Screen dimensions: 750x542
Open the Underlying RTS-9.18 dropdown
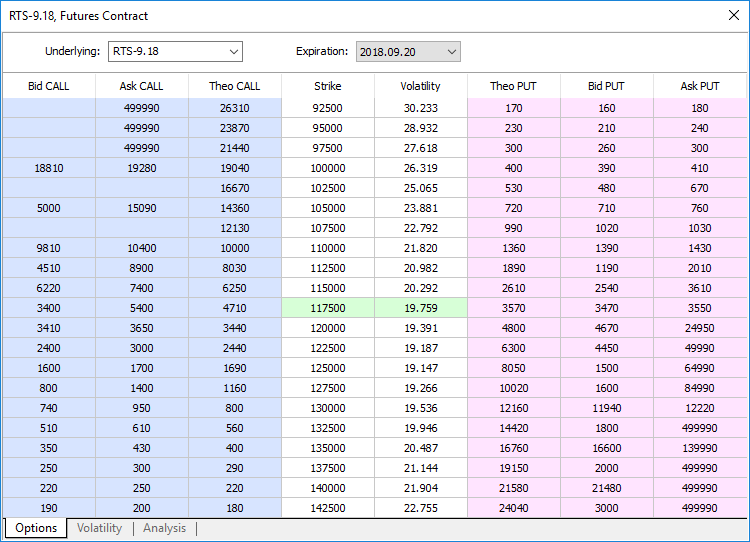click(x=175, y=52)
